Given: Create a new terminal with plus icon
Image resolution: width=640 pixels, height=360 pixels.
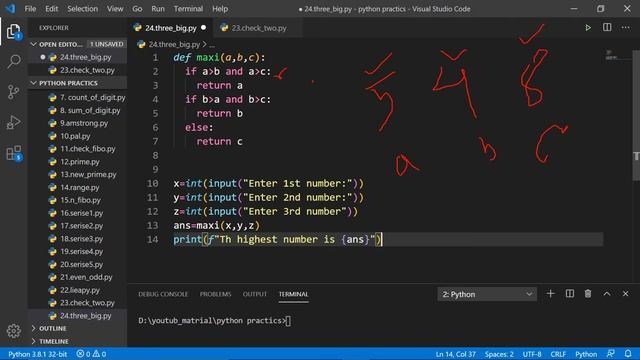Looking at the screenshot, I should coord(550,293).
